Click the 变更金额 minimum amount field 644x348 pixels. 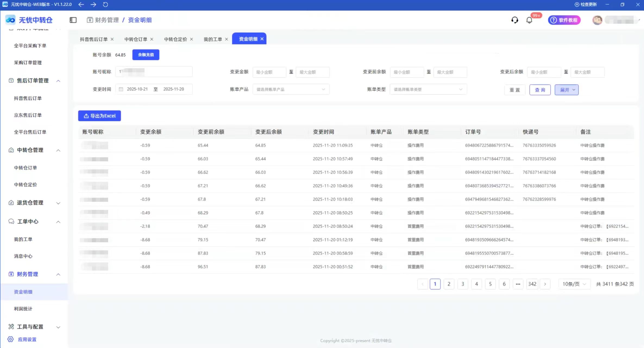point(269,72)
